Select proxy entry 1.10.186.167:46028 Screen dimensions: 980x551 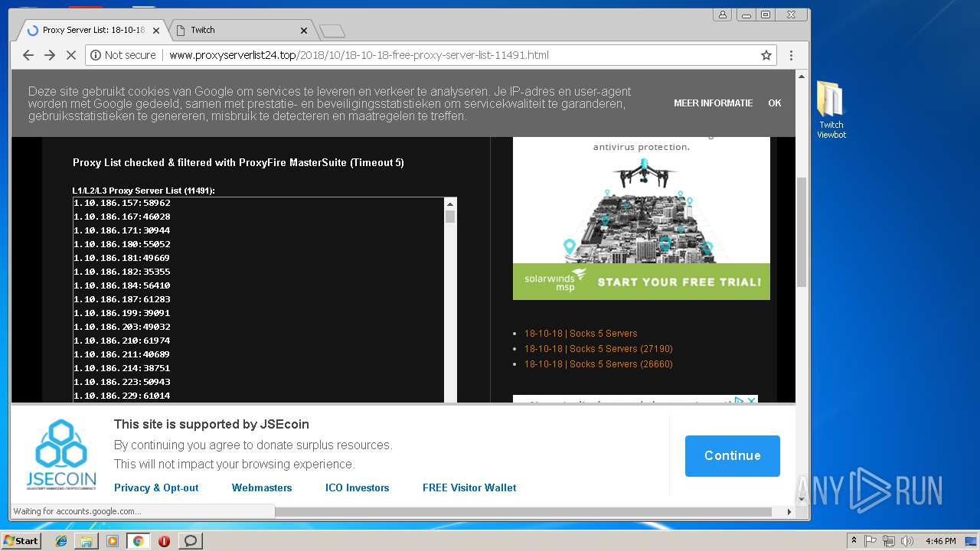122,217
